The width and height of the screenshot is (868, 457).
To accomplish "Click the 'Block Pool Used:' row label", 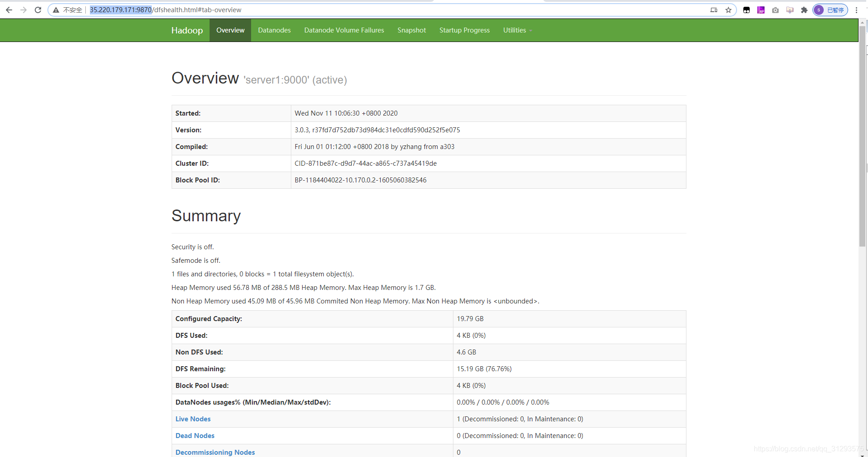I will tap(202, 386).
